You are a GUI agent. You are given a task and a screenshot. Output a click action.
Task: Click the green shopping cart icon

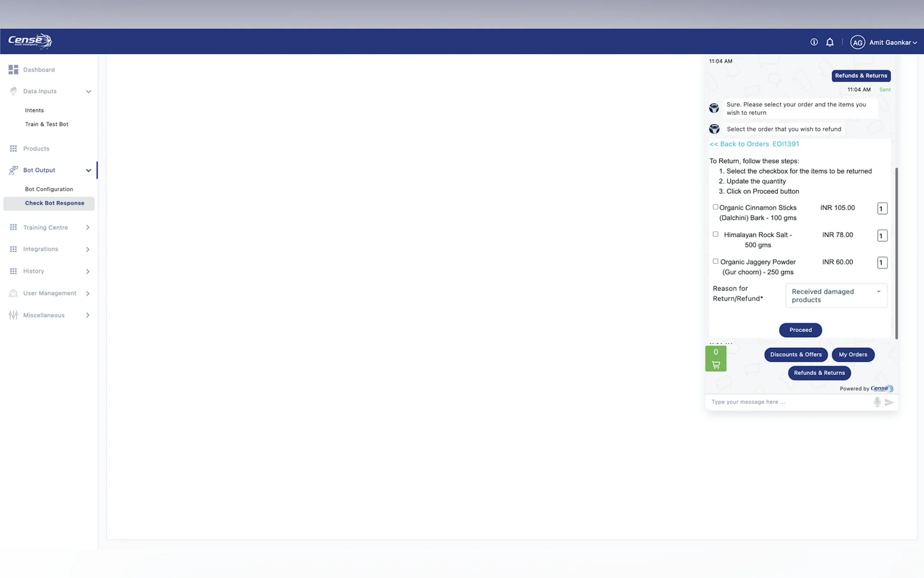(716, 359)
